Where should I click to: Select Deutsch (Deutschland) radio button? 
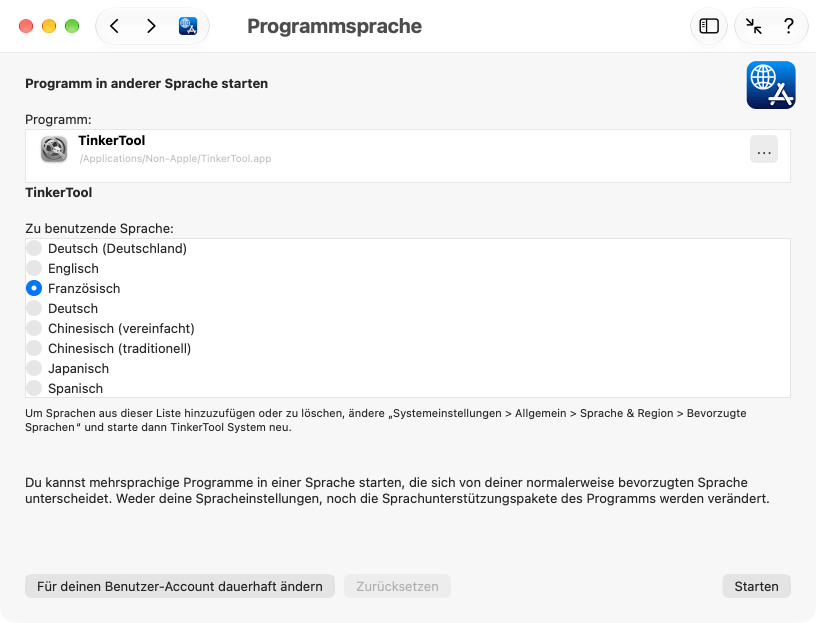34,248
